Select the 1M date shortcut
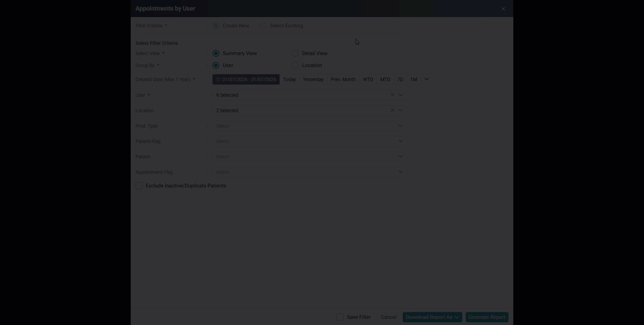 [x=413, y=79]
